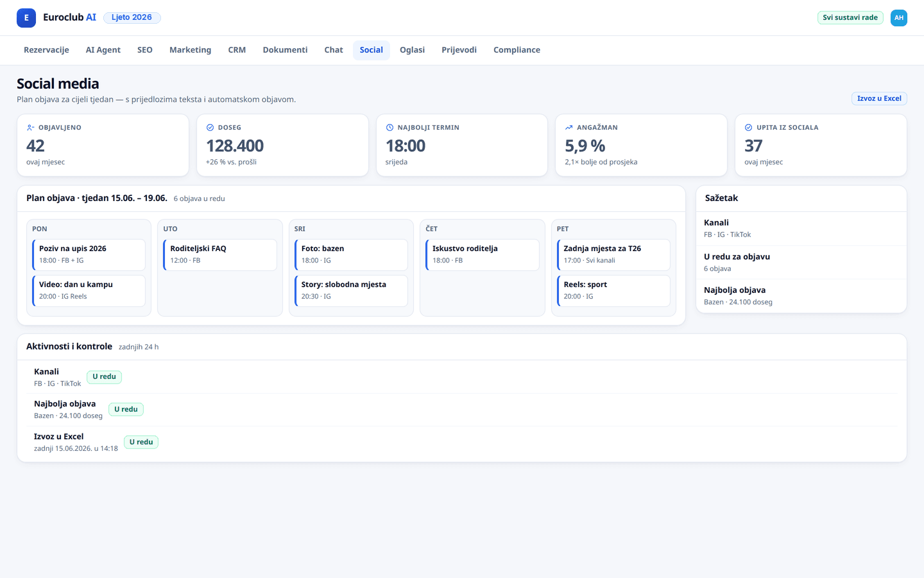Click the Objavljeno person icon
Screen dimensions: 924x578
(x=30, y=128)
